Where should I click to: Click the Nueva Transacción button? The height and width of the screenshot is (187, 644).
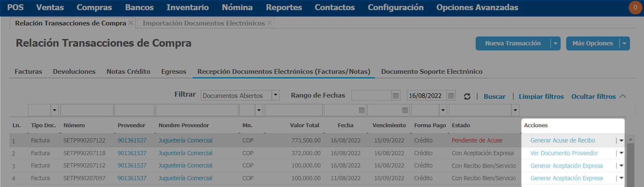click(513, 43)
